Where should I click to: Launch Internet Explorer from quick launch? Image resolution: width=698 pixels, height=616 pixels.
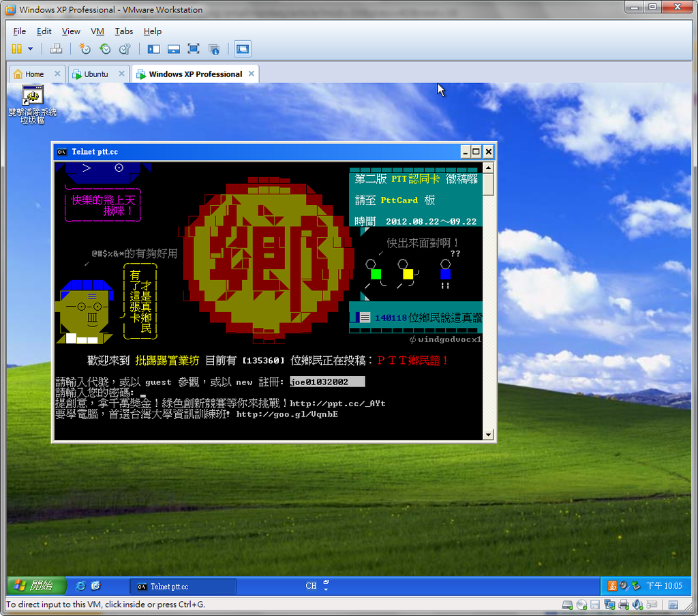pos(80,586)
